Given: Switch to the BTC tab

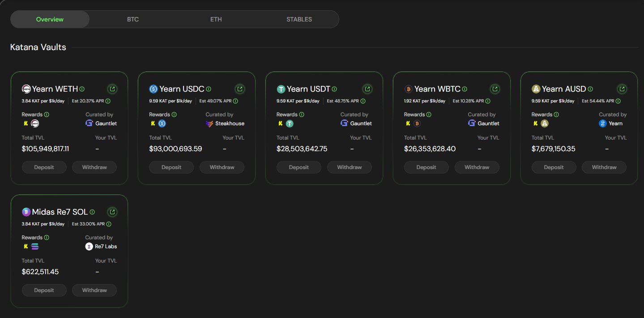Looking at the screenshot, I should coord(133,19).
